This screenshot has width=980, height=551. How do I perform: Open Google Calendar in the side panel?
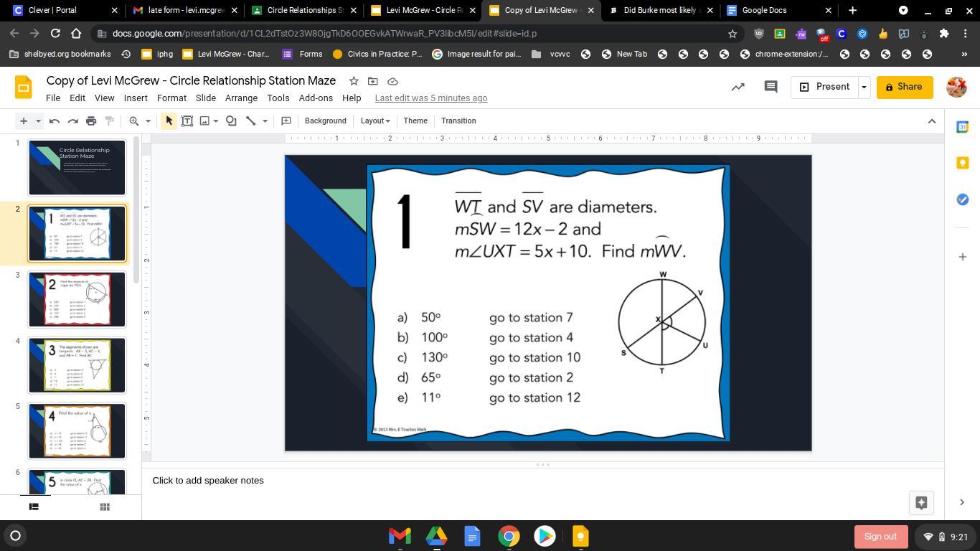(x=963, y=127)
